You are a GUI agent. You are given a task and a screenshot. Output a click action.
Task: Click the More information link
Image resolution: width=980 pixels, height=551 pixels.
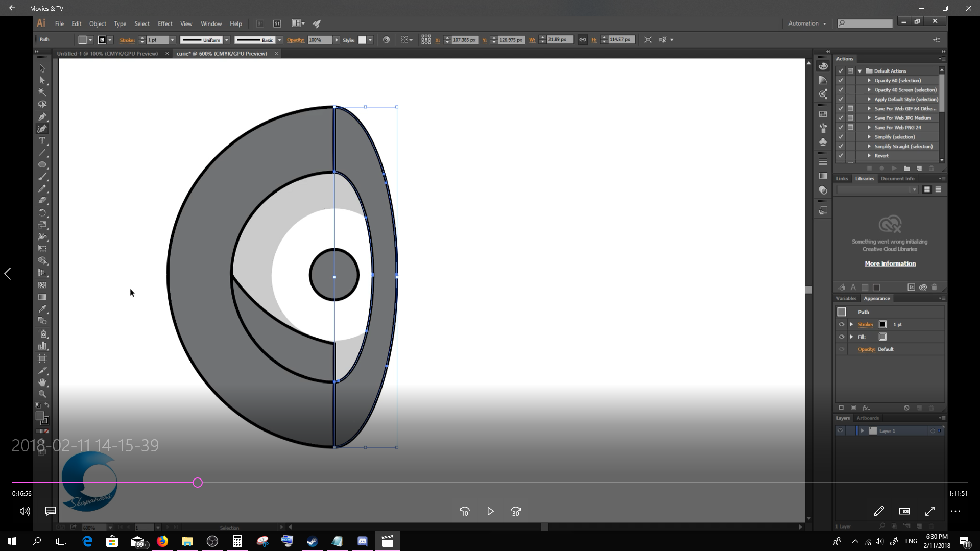tap(890, 263)
